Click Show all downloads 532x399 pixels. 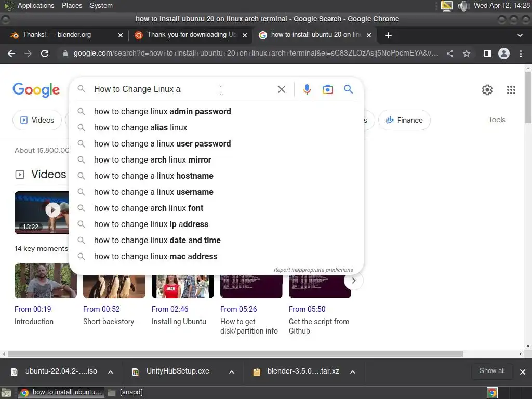pyautogui.click(x=492, y=371)
